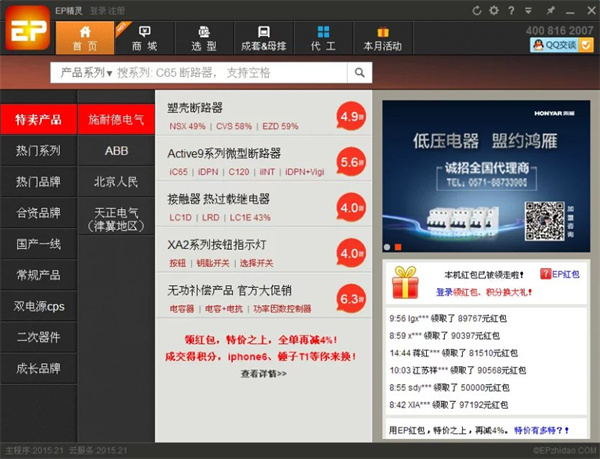The height and width of the screenshot is (459, 600).
Task: Open the 首页 home tab
Action: click(85, 38)
